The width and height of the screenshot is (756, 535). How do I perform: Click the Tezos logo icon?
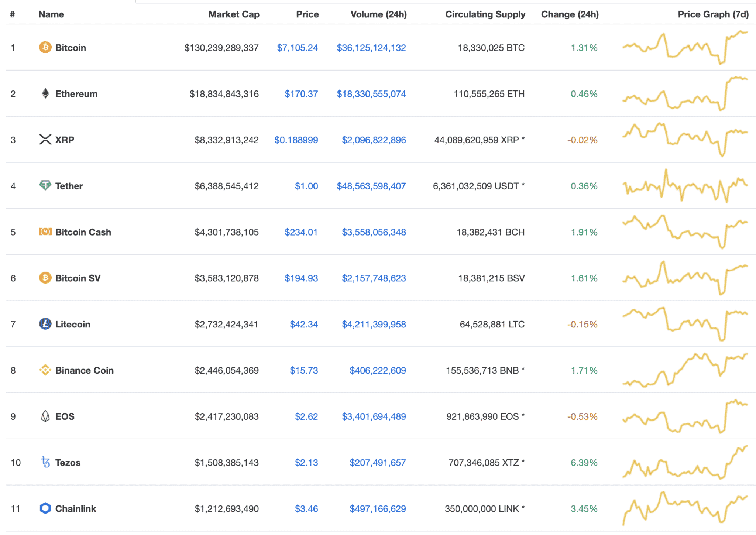click(45, 462)
